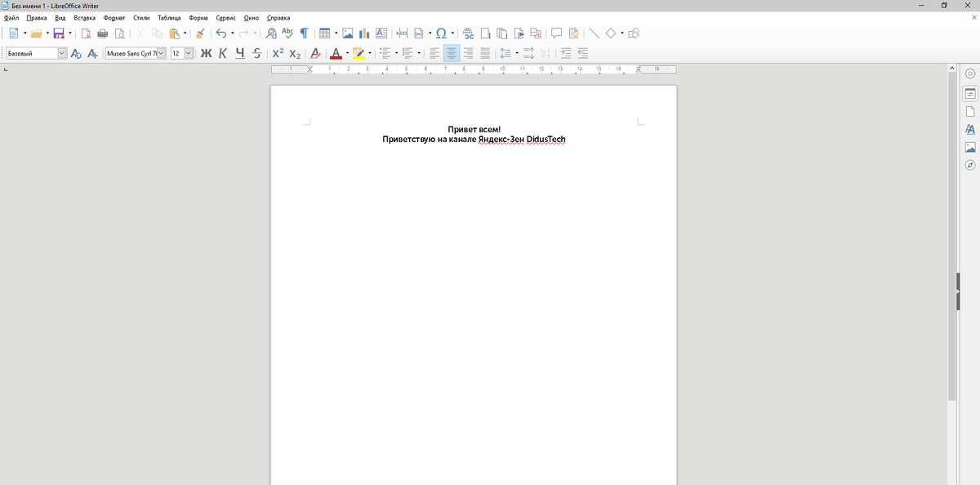980x485 pixels.
Task: Toggle underline formatting (Ч)
Action: pyautogui.click(x=240, y=53)
